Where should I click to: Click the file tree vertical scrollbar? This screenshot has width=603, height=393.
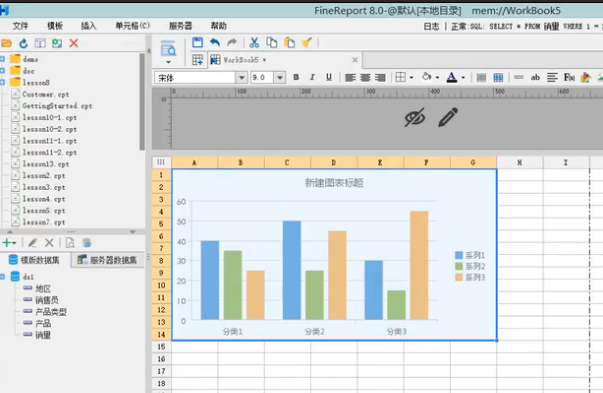142,102
